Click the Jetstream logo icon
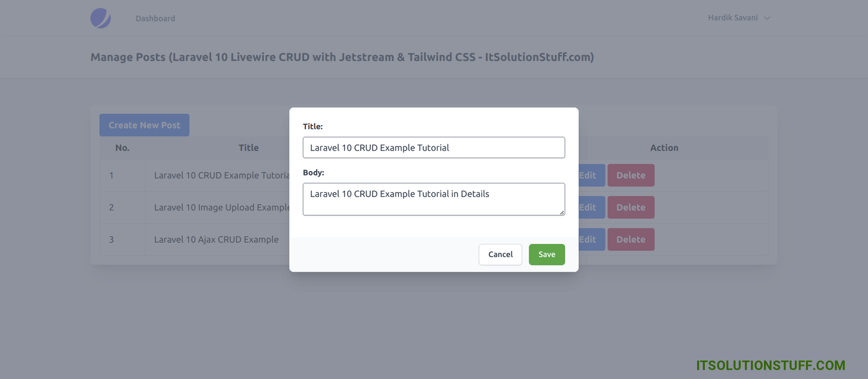Screen dimensions: 868x379 (x=100, y=18)
